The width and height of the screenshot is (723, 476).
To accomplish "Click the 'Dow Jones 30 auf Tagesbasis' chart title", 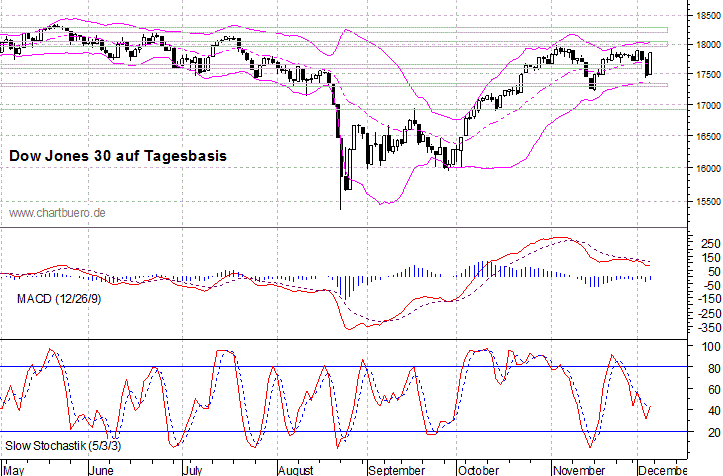I will [x=118, y=156].
